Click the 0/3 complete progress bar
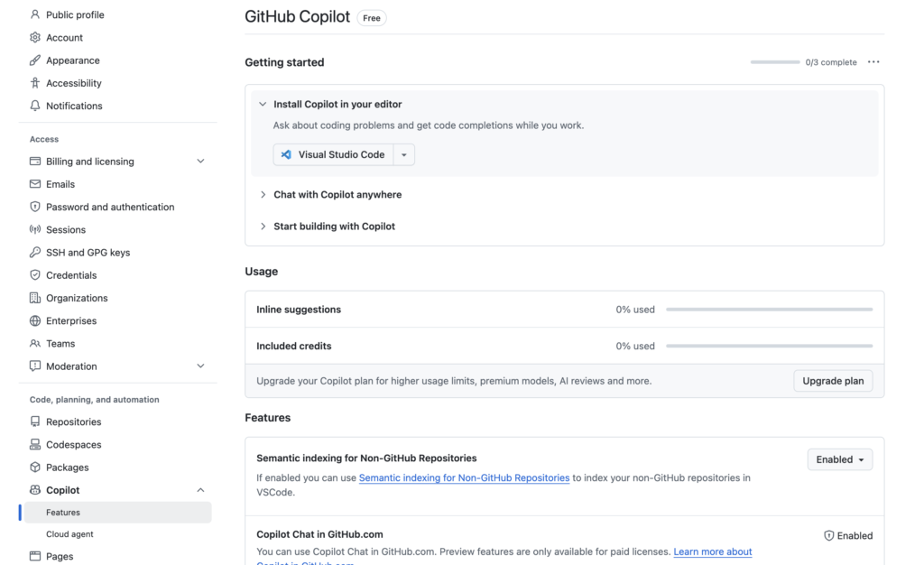This screenshot has width=924, height=565. point(775,62)
